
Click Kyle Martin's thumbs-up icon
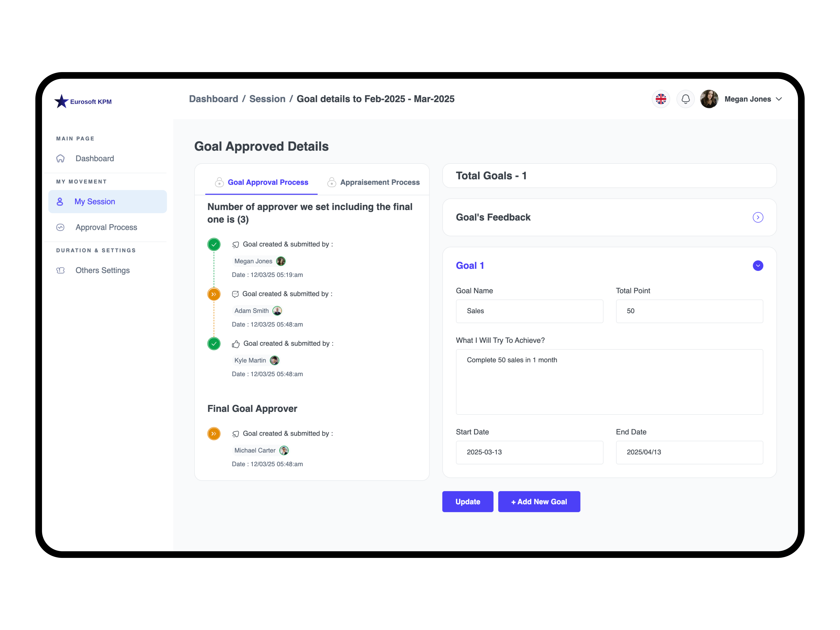[x=236, y=344]
